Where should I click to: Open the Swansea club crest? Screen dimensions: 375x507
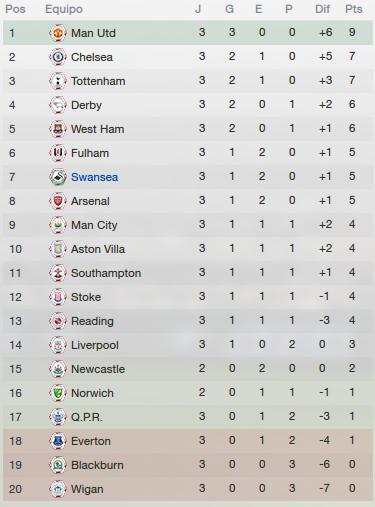click(58, 177)
